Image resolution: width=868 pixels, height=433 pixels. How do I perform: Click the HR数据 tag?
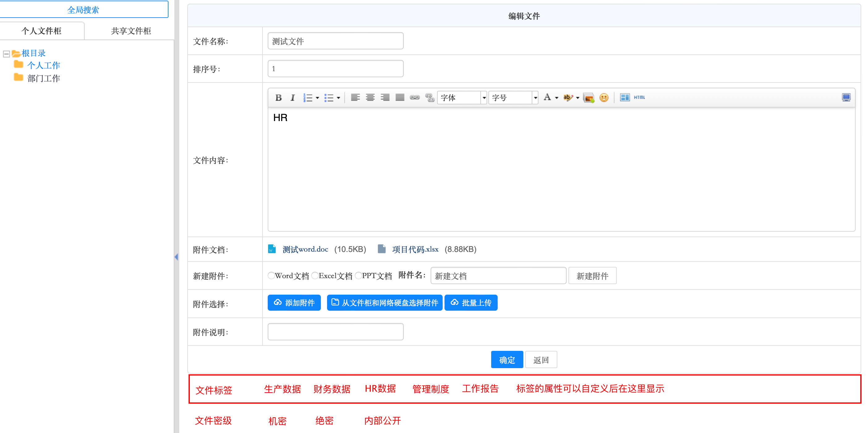(x=381, y=389)
